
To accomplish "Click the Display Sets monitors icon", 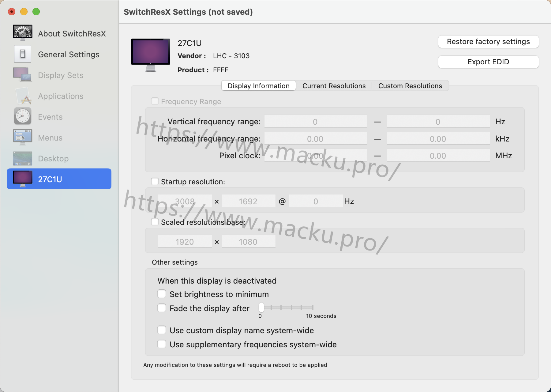I will click(23, 75).
